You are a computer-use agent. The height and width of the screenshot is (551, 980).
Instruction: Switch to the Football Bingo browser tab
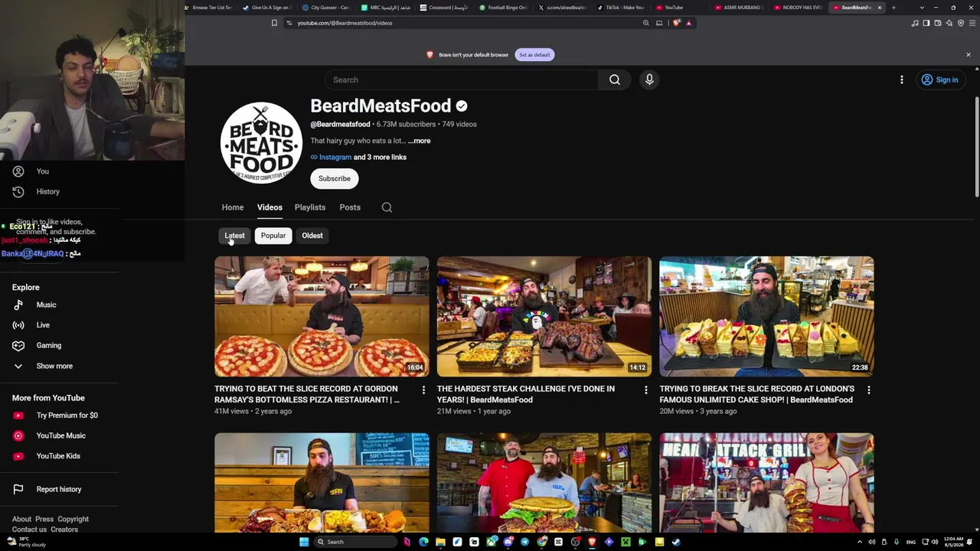504,8
